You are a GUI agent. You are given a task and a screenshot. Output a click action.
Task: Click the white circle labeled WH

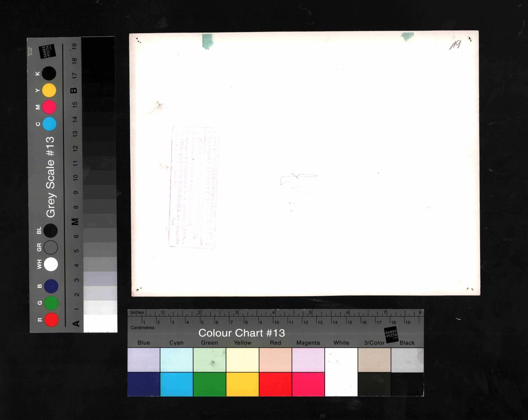(x=51, y=264)
